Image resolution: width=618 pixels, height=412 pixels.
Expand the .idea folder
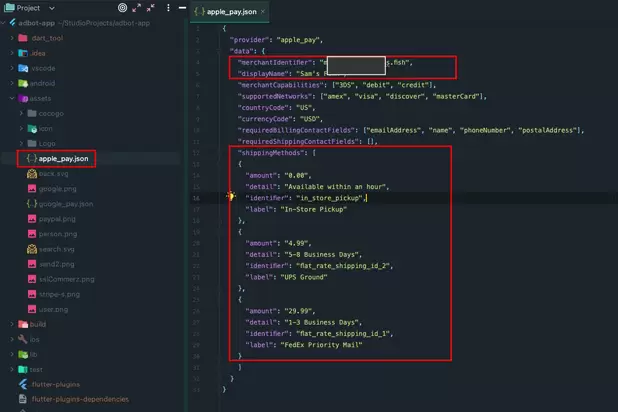coord(12,53)
